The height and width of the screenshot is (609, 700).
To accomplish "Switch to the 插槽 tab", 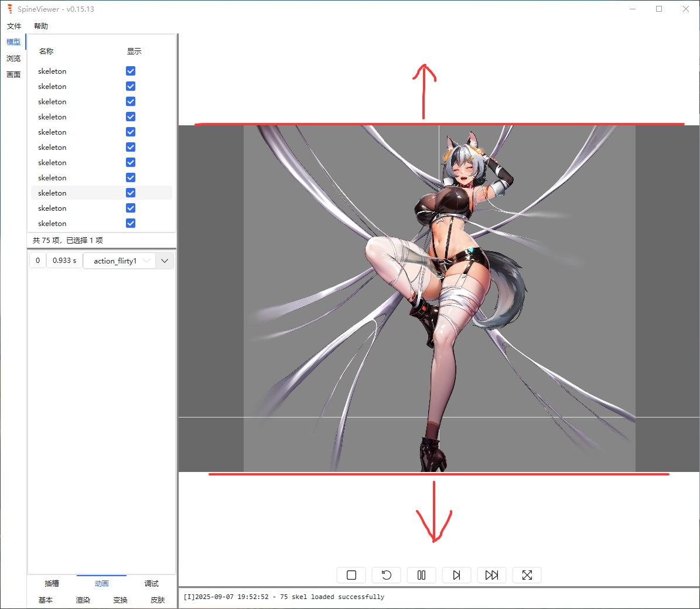I will [51, 583].
